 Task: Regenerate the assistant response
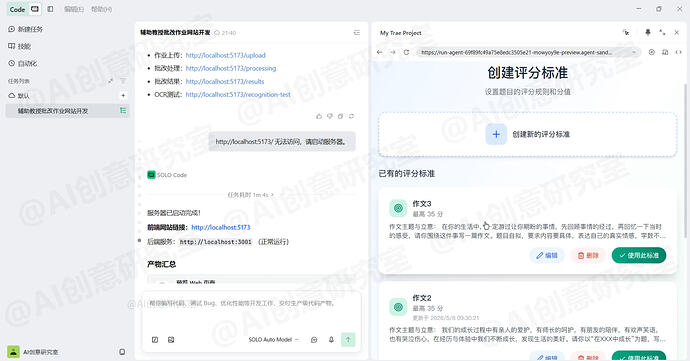coord(351,116)
